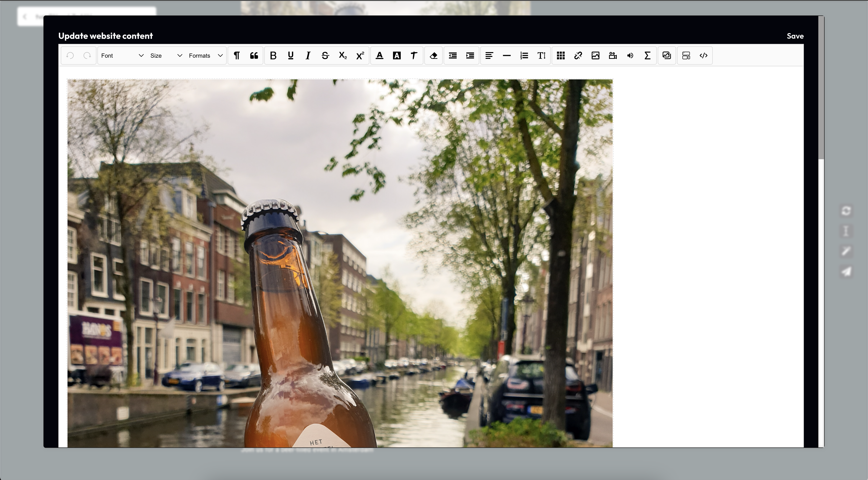Image resolution: width=868 pixels, height=480 pixels.
Task: Insert a horizontal line
Action: [x=506, y=56]
